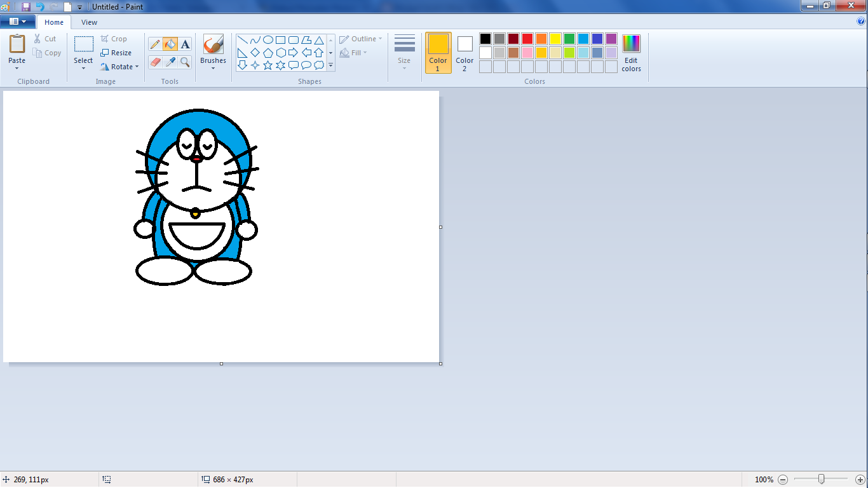This screenshot has height=488, width=868.
Task: Activate the Color 2 background box
Action: 465,53
